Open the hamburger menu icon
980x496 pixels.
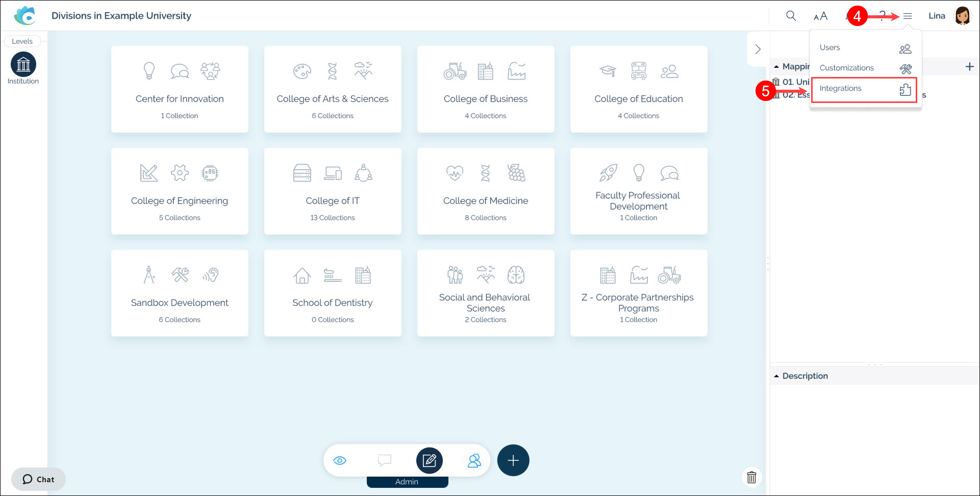(907, 16)
